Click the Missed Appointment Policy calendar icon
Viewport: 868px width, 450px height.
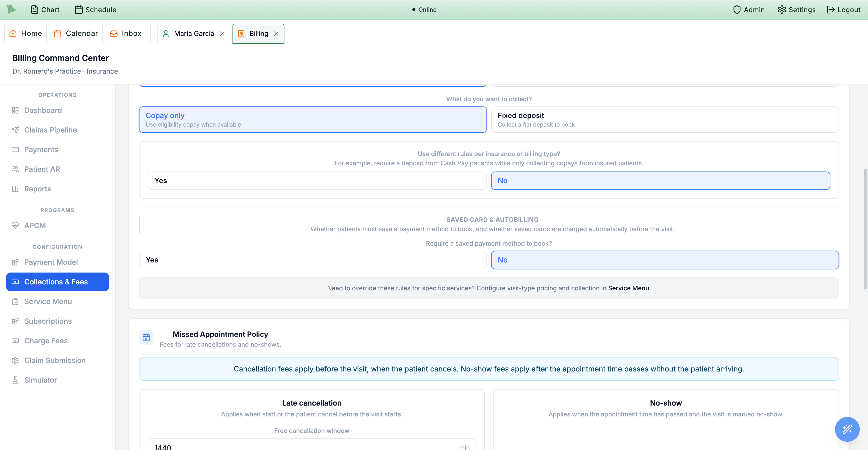(146, 337)
